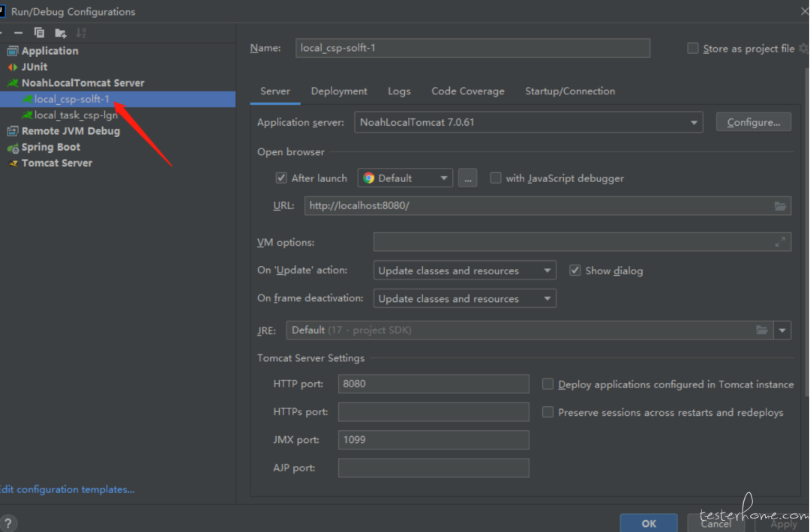The width and height of the screenshot is (810, 532).
Task: Open the Default browser dropdown
Action: click(x=405, y=178)
